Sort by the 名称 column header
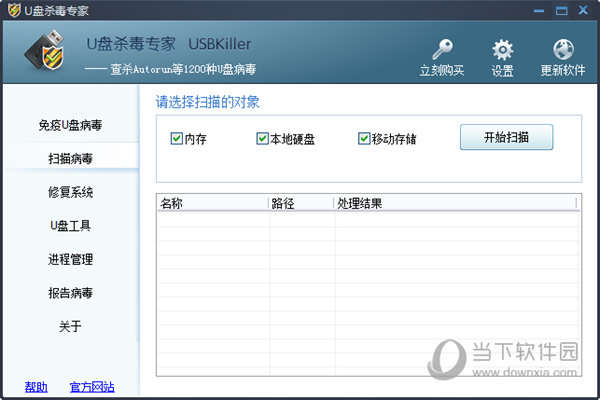This screenshot has height=400, width=600. pos(213,203)
